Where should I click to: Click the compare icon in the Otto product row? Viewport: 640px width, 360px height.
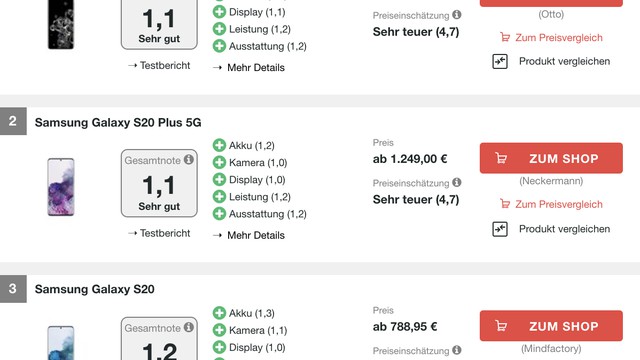[500, 61]
